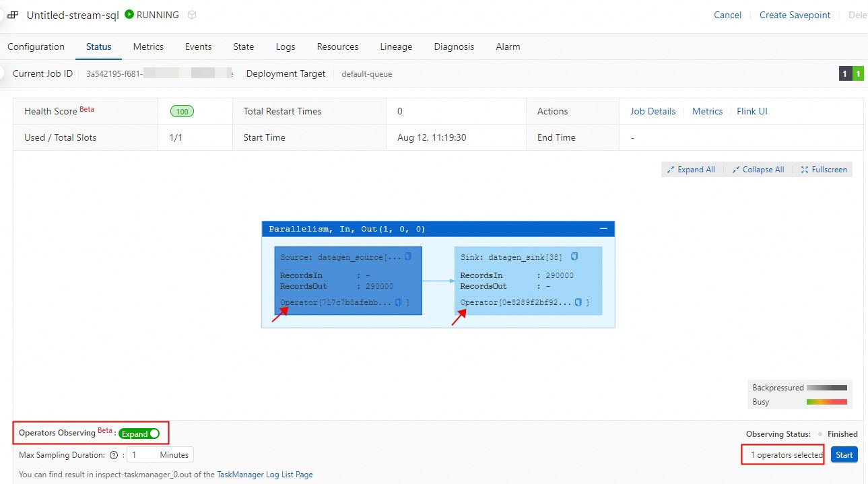
Task: Click the help icon near Max Sampling Duration
Action: (x=114, y=455)
